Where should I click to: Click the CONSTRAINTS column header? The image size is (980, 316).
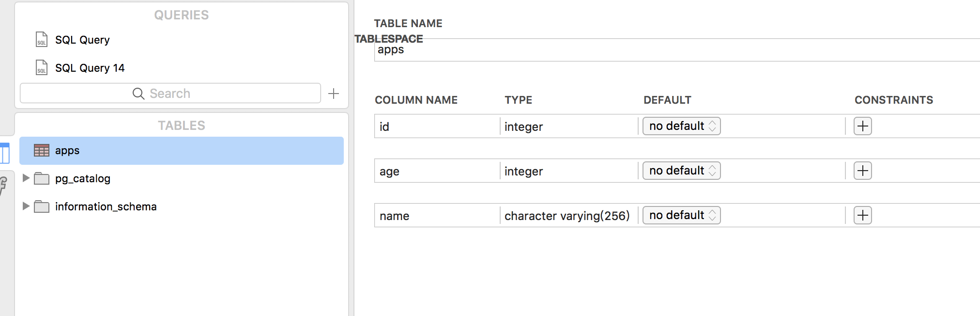pos(894,100)
